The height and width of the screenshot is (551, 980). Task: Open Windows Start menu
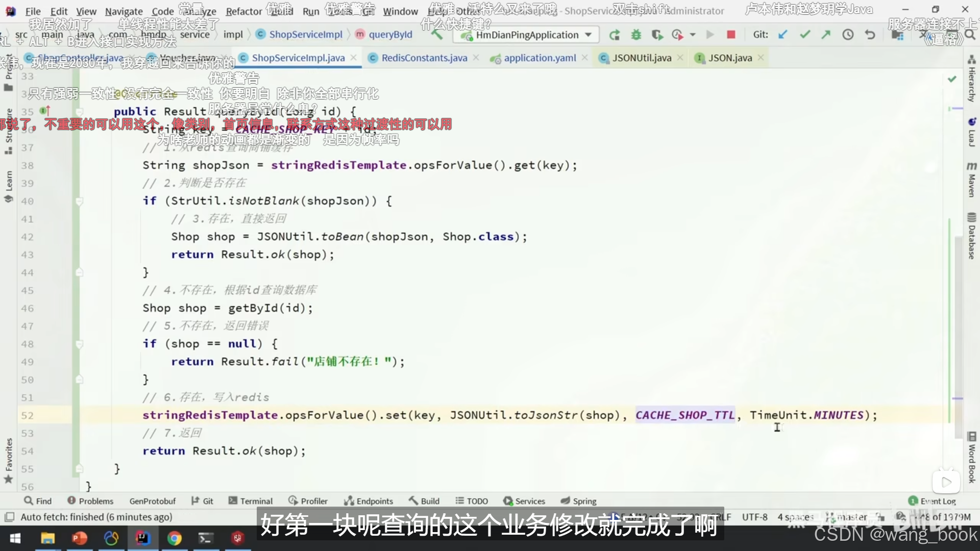coord(15,538)
